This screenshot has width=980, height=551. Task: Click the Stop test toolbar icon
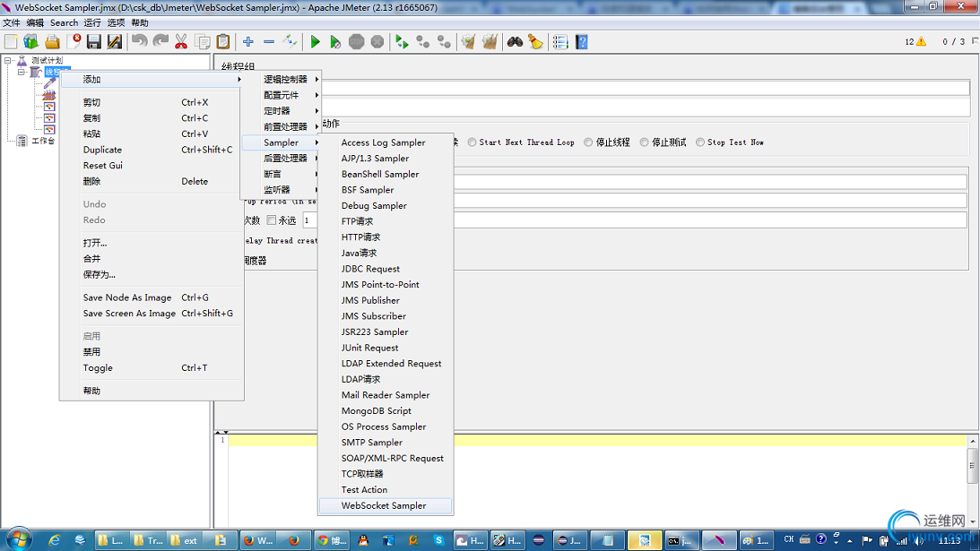[356, 42]
